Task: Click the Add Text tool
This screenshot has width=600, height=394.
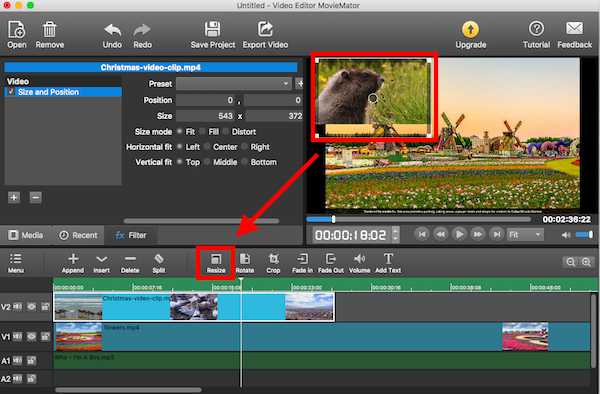Action: point(388,263)
